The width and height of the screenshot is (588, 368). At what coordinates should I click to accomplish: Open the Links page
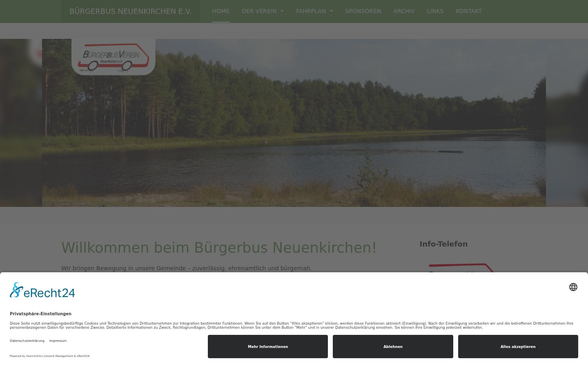tap(435, 11)
